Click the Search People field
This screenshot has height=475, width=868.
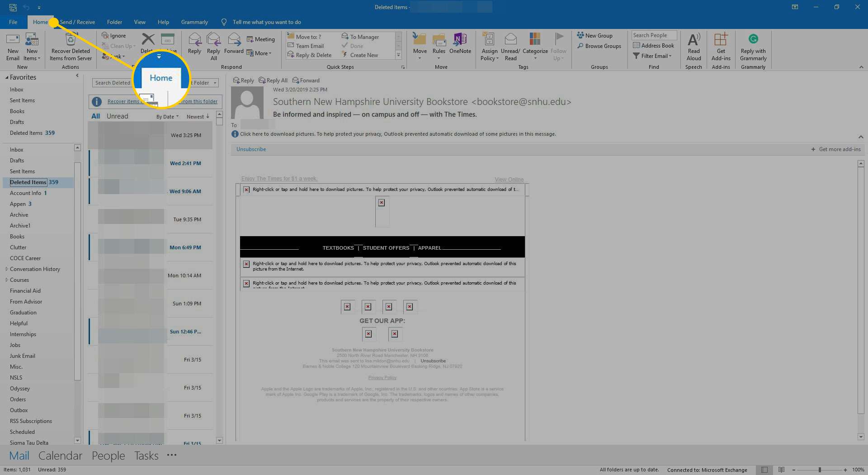click(654, 35)
